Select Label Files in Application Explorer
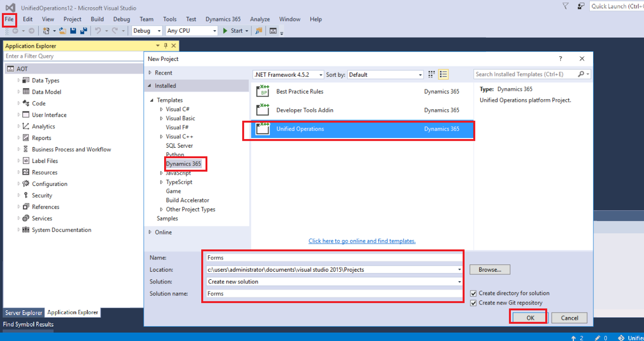 [45, 161]
